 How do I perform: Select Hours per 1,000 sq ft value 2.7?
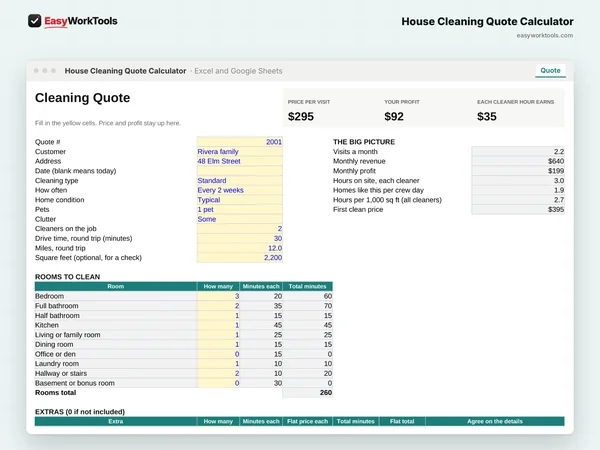point(518,200)
